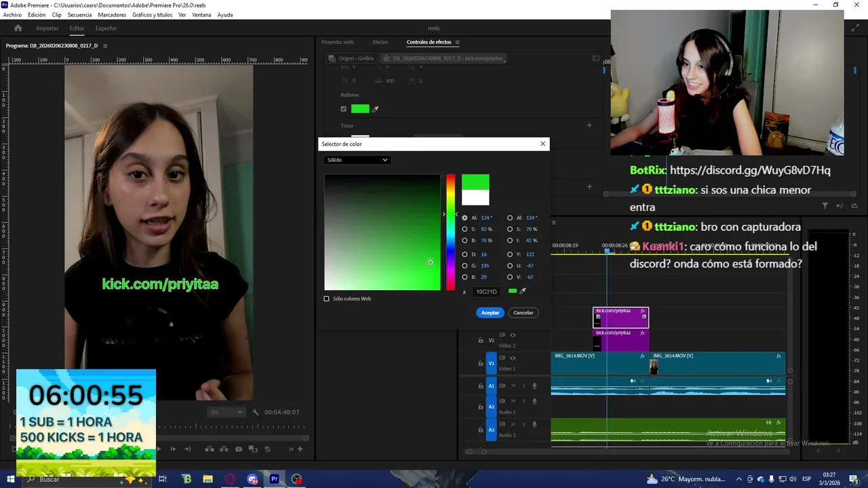Image resolution: width=868 pixels, height=488 pixels.
Task: Open the Gráficos y títulos menu
Action: (x=152, y=15)
